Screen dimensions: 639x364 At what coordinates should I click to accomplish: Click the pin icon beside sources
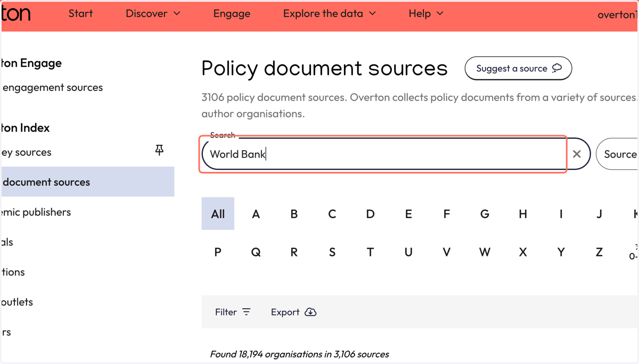pyautogui.click(x=159, y=151)
